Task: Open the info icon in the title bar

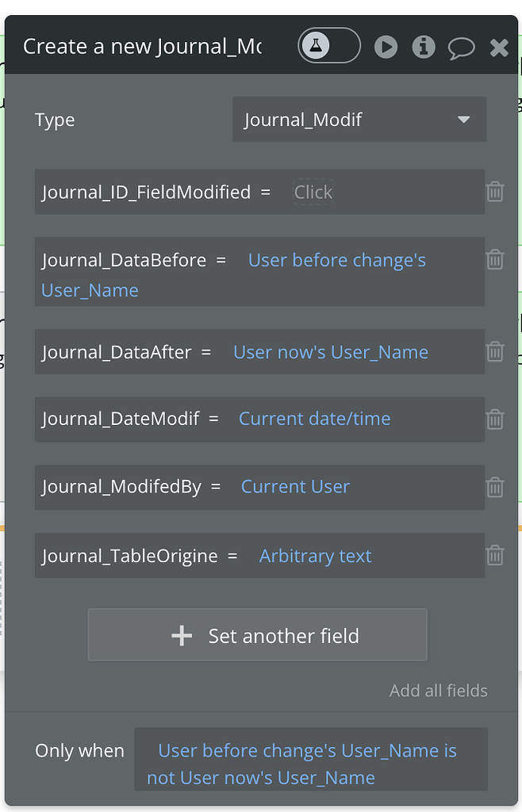Action: [423, 46]
